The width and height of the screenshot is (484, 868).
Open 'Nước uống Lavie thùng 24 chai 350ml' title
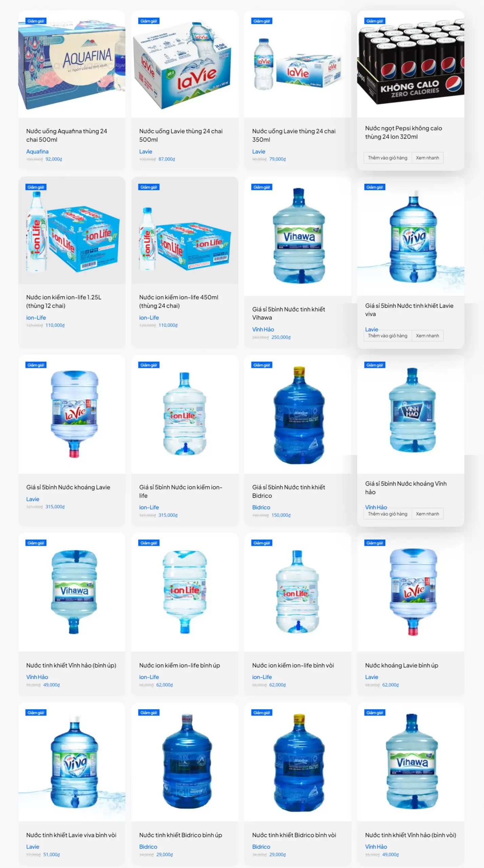click(x=294, y=135)
